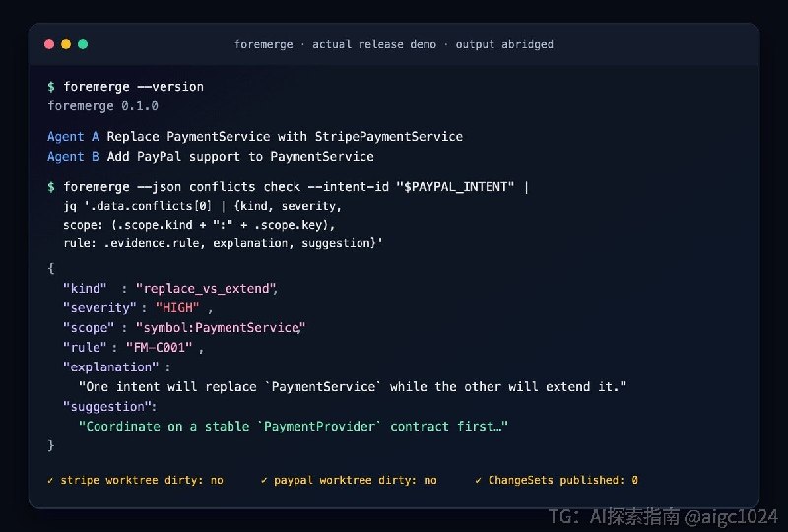Image resolution: width=788 pixels, height=532 pixels.
Task: Click the "HIGH" severity value
Action: click(x=177, y=308)
